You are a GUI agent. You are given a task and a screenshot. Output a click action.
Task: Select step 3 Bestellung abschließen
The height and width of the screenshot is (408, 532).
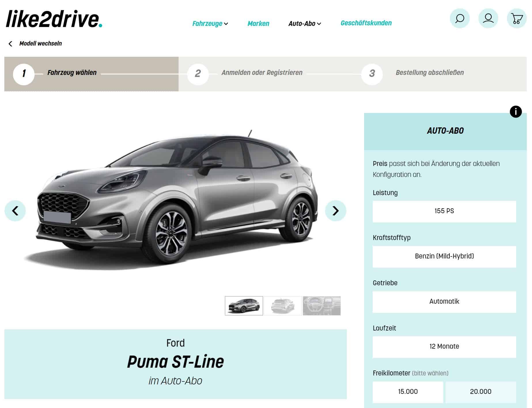440,74
